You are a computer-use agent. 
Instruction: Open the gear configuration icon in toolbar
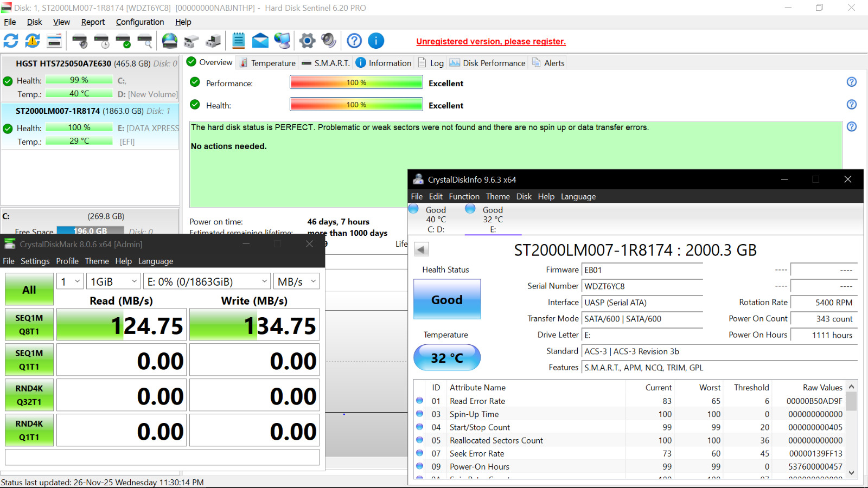(307, 41)
